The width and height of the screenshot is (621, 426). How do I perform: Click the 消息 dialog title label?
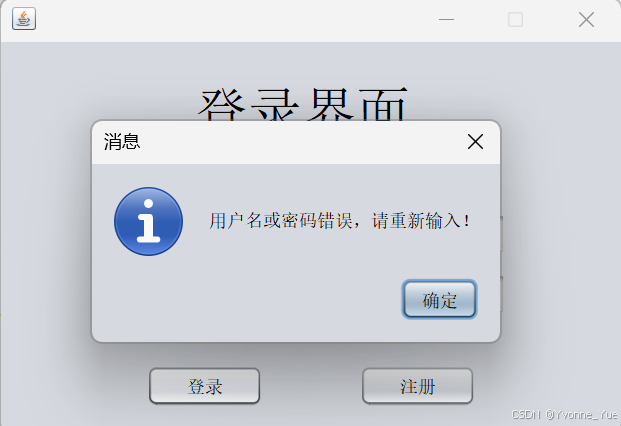122,142
